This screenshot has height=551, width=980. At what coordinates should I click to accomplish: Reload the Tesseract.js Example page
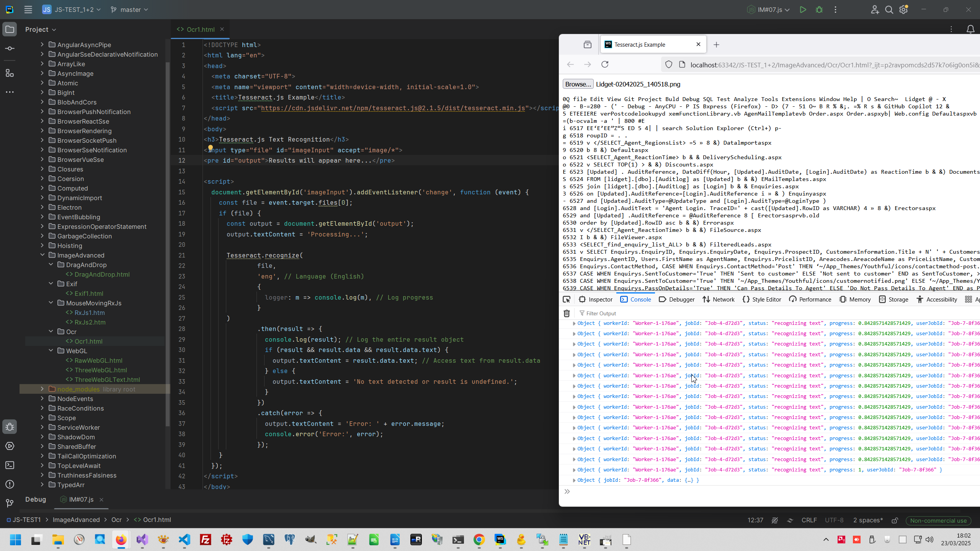click(x=605, y=64)
